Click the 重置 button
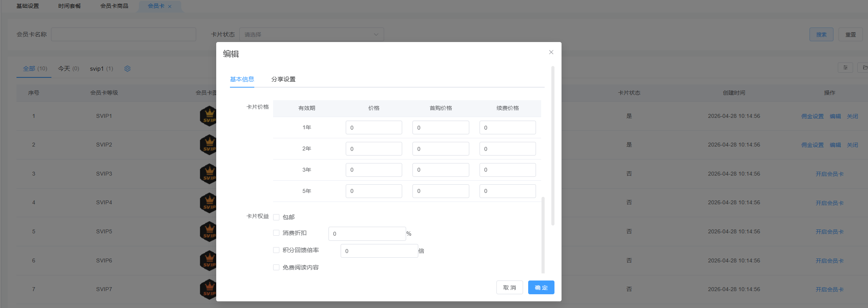 pyautogui.click(x=851, y=35)
